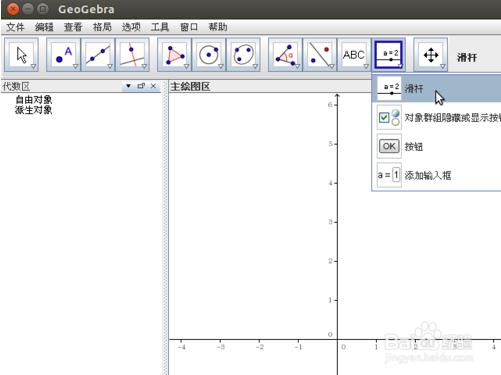Select the Polygon tool
This screenshot has height=375, width=501.
click(x=174, y=54)
